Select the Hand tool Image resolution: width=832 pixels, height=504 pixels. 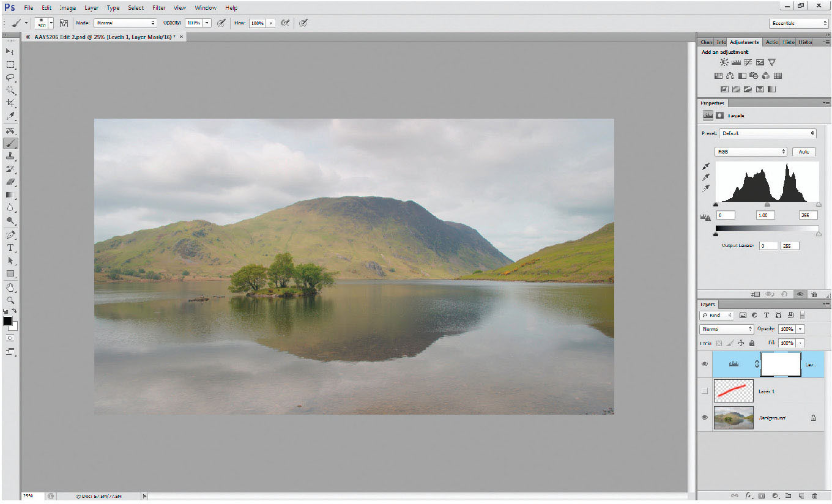click(10, 288)
